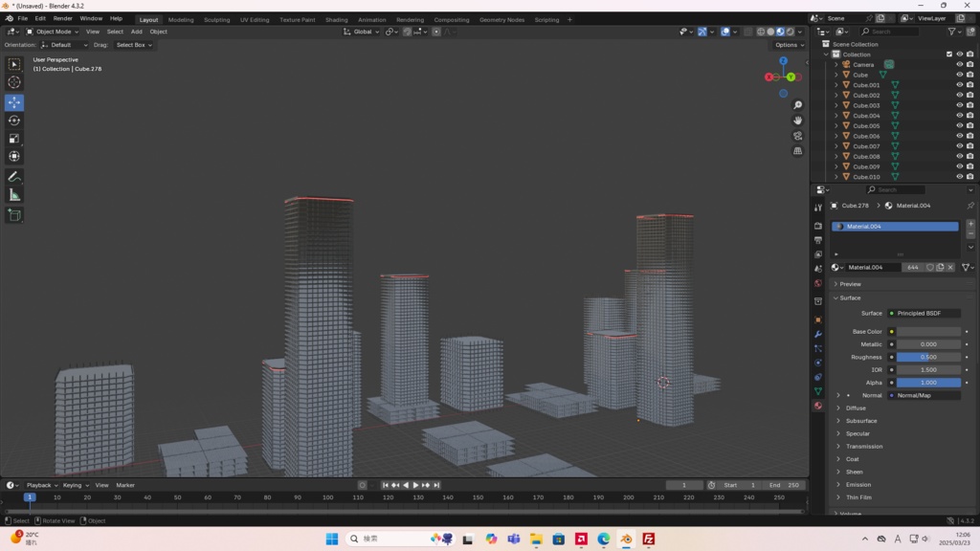Click the current frame marker on timeline
Screen dimensions: 980x551
click(x=30, y=497)
